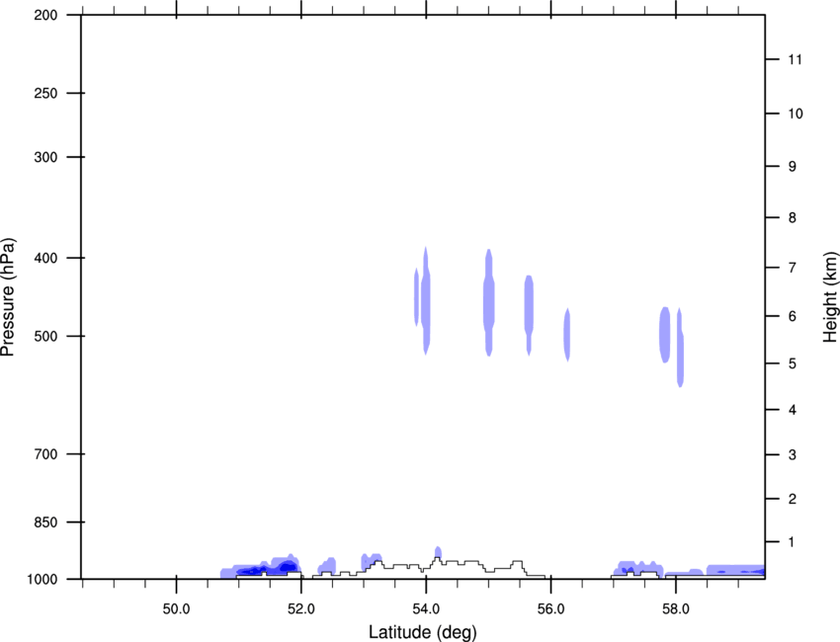The height and width of the screenshot is (642, 840).
Task: Select the 250 pressure tick label
Action: pos(45,93)
